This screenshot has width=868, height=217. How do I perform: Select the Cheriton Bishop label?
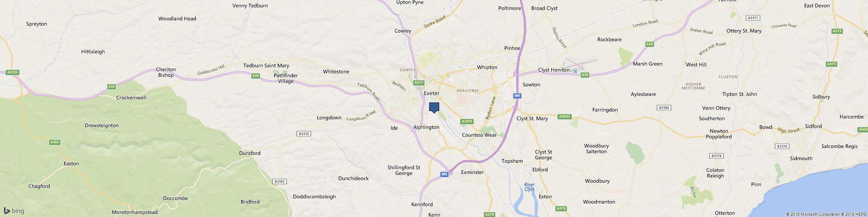(166, 72)
